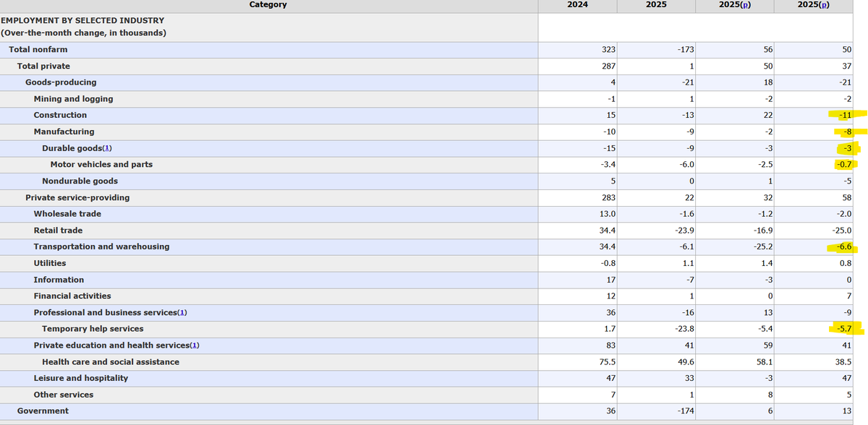Select Utilities value 1.1

click(x=689, y=263)
